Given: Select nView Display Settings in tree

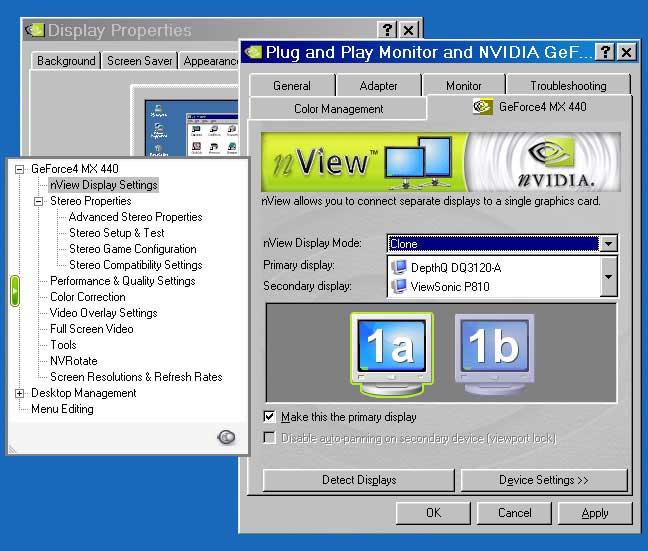Looking at the screenshot, I should coord(104,185).
